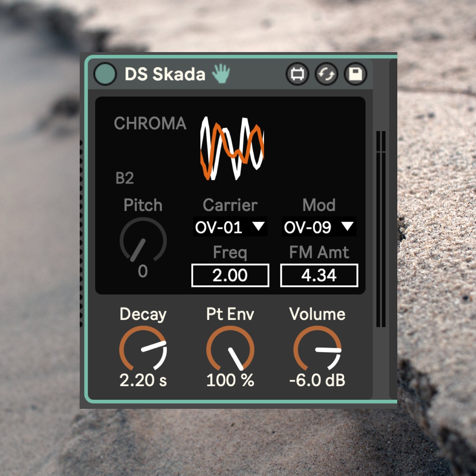476x476 pixels.
Task: Click the Pitch knob
Action: [143, 241]
